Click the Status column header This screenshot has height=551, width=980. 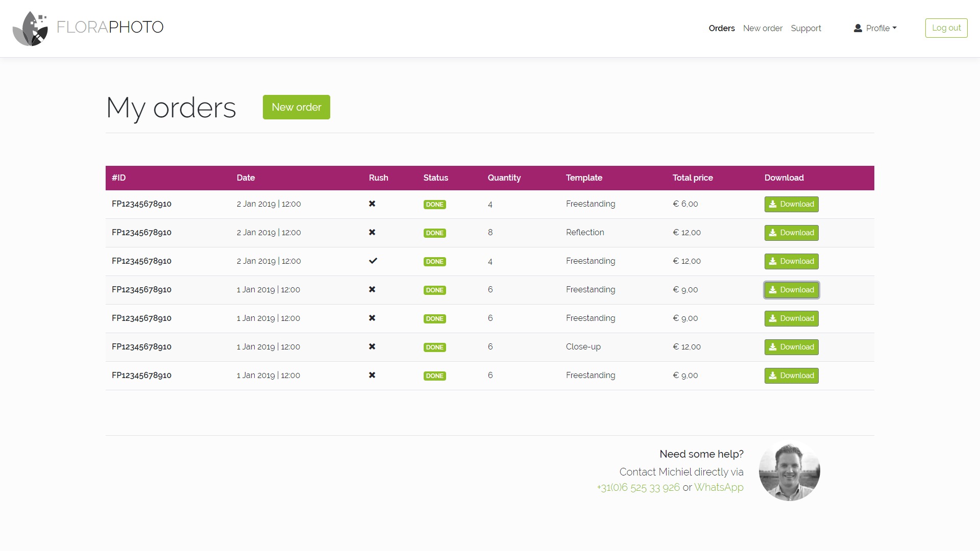[x=435, y=178]
